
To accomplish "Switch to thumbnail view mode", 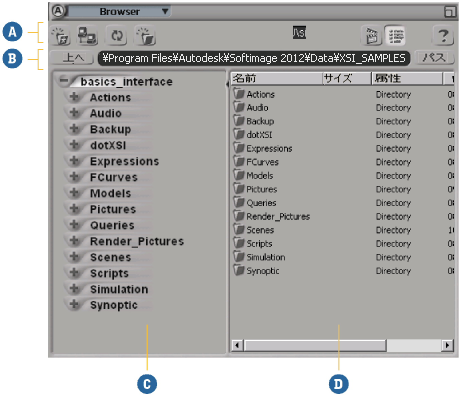I will click(x=372, y=36).
